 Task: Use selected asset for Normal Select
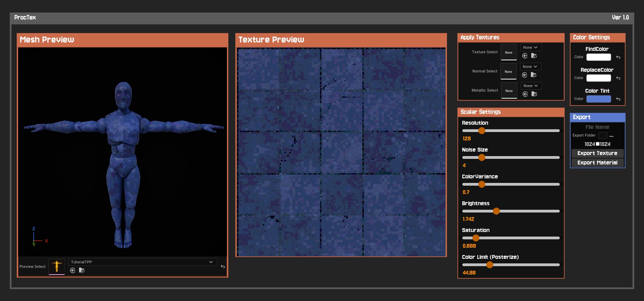click(x=525, y=75)
